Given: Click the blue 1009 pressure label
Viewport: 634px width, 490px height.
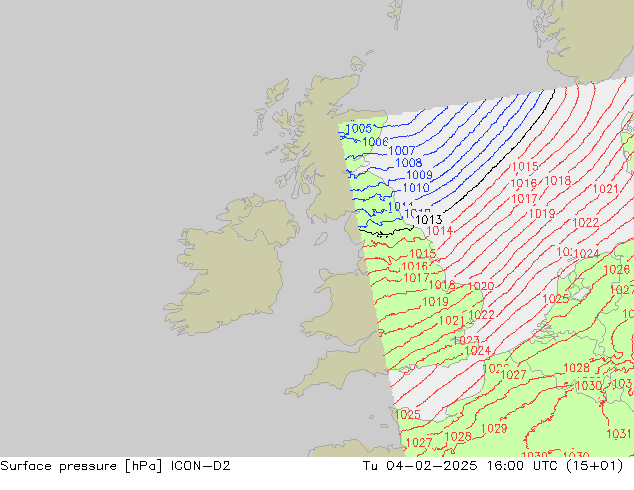Looking at the screenshot, I should pos(419,175).
